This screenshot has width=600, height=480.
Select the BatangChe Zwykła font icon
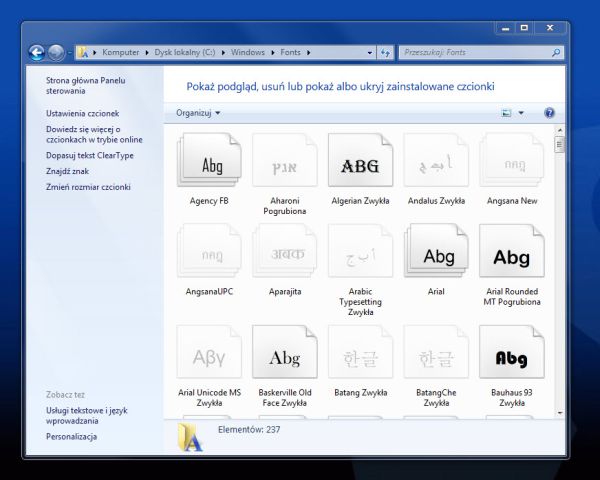(436, 352)
